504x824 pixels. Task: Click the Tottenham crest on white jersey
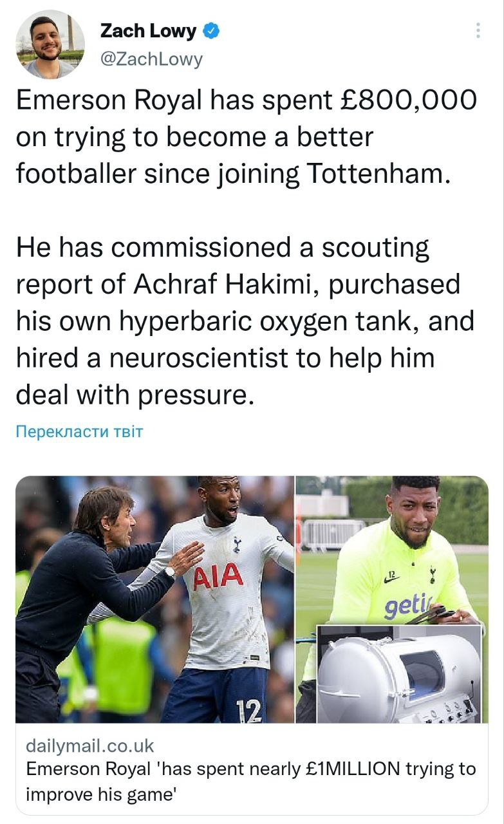click(236, 545)
